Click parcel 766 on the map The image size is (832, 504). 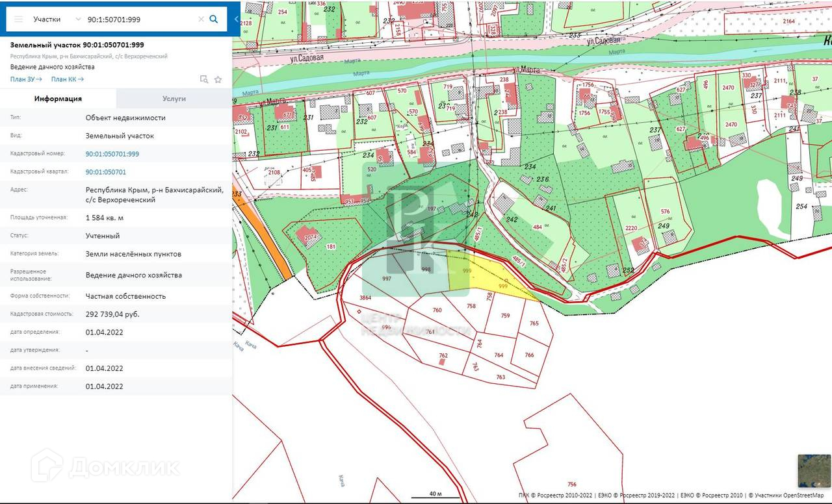coord(530,355)
